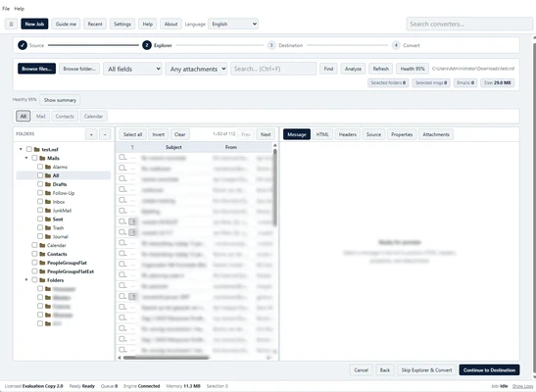Click the Subject column header
The image size is (536, 392).
coord(173,147)
